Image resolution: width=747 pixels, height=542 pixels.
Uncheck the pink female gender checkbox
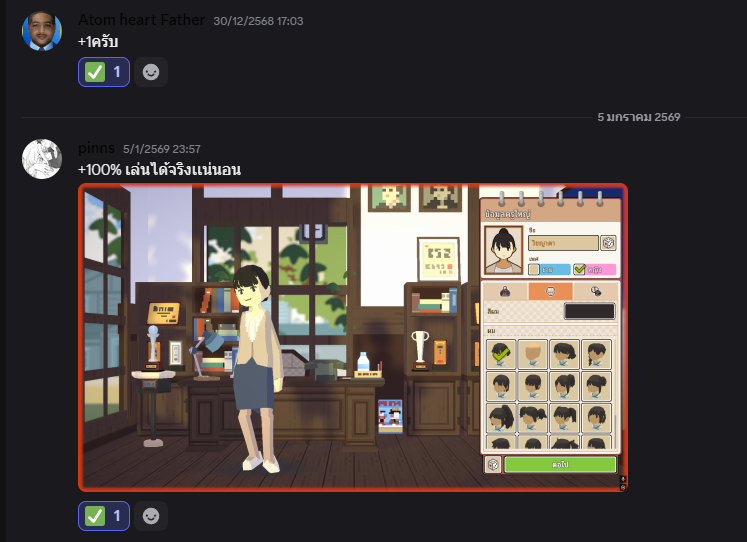[x=580, y=269]
